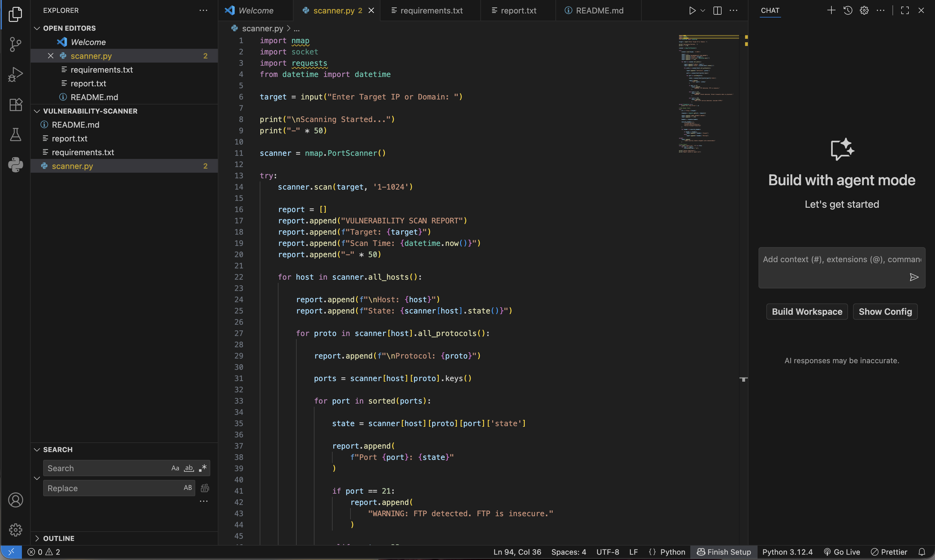Viewport: 935px width, 560px height.
Task: Open chat panel more actions ellipsis
Action: pyautogui.click(x=881, y=10)
